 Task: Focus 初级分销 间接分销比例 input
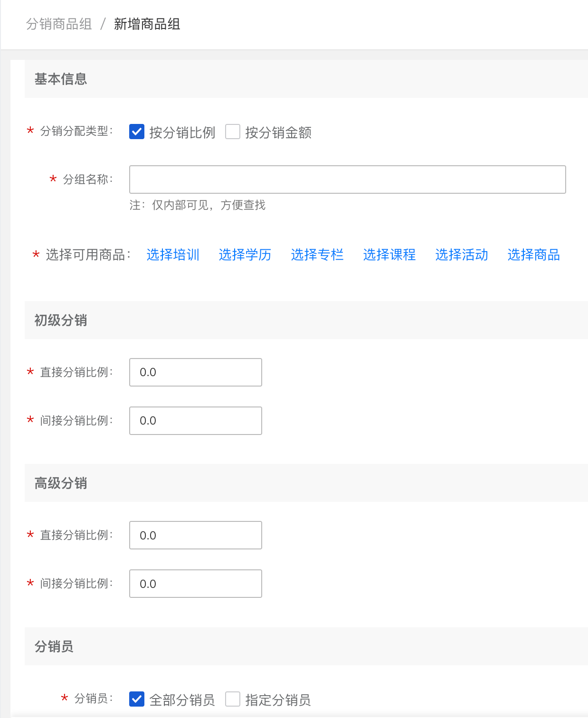pos(196,421)
